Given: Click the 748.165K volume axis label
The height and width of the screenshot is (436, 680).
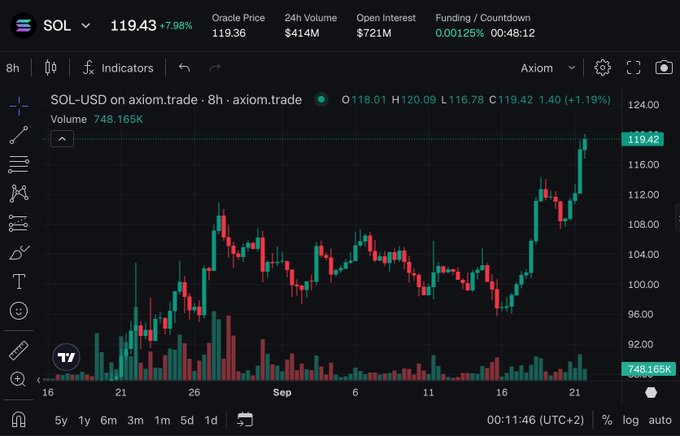Looking at the screenshot, I should [x=648, y=369].
